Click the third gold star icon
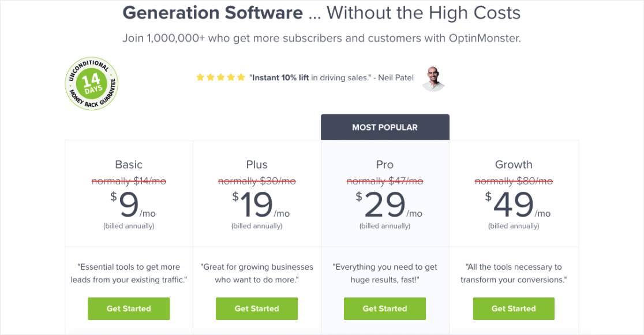The height and width of the screenshot is (335, 644). pos(221,76)
